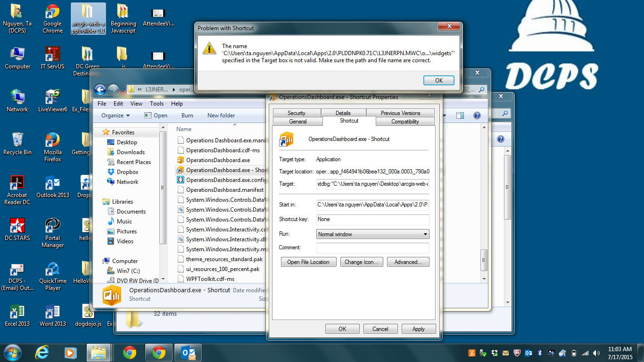Switch to the General tab
This screenshot has width=644, height=362.
tap(298, 122)
